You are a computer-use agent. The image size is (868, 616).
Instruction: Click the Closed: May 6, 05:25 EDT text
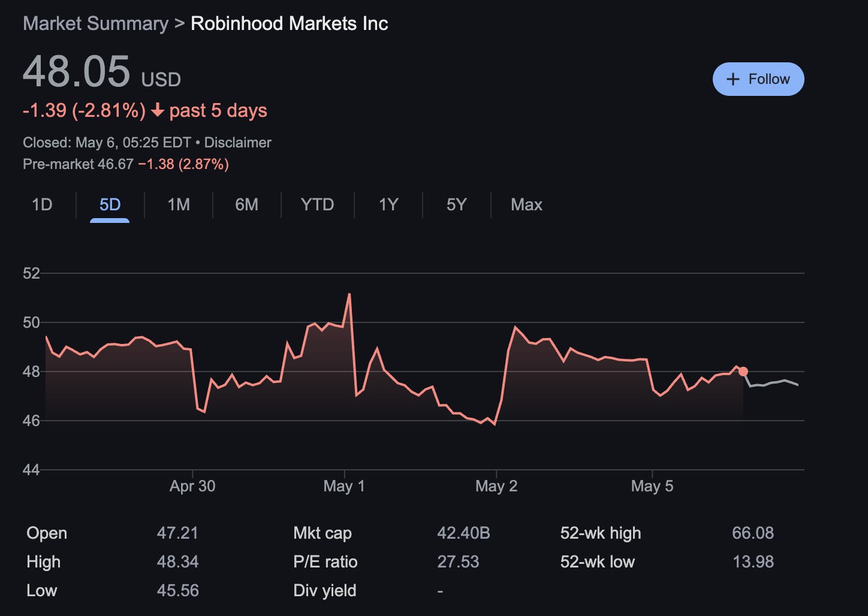pos(107,143)
